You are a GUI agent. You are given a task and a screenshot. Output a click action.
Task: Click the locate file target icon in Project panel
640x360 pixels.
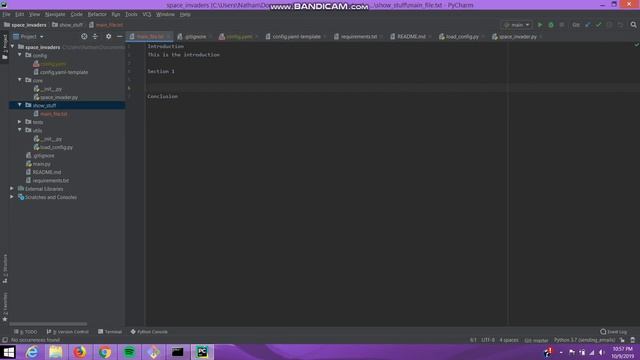[84, 36]
